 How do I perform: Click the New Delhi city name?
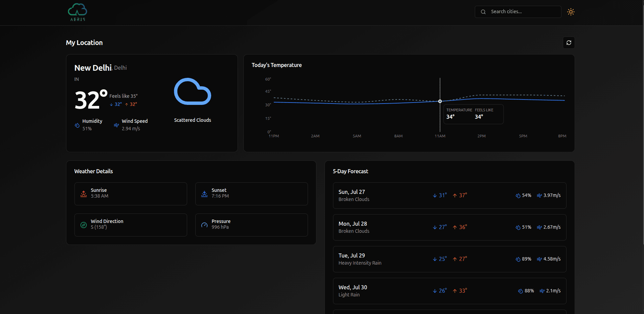click(93, 68)
